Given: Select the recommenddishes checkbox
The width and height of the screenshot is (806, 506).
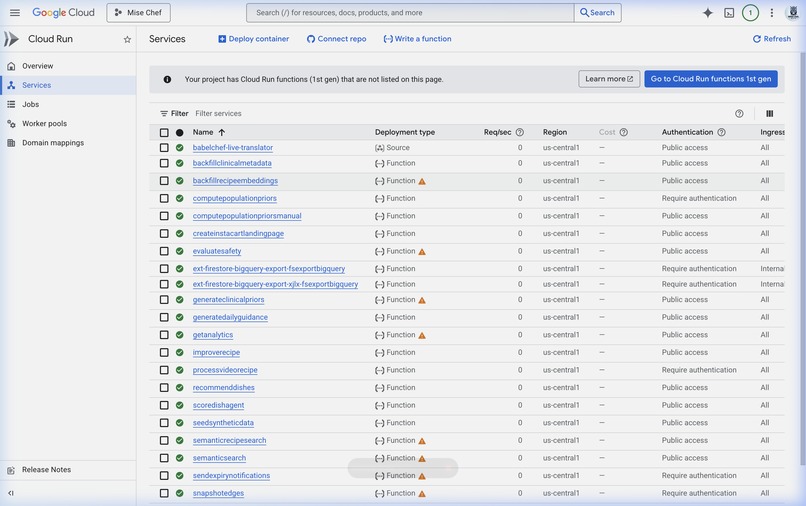Looking at the screenshot, I should (164, 388).
